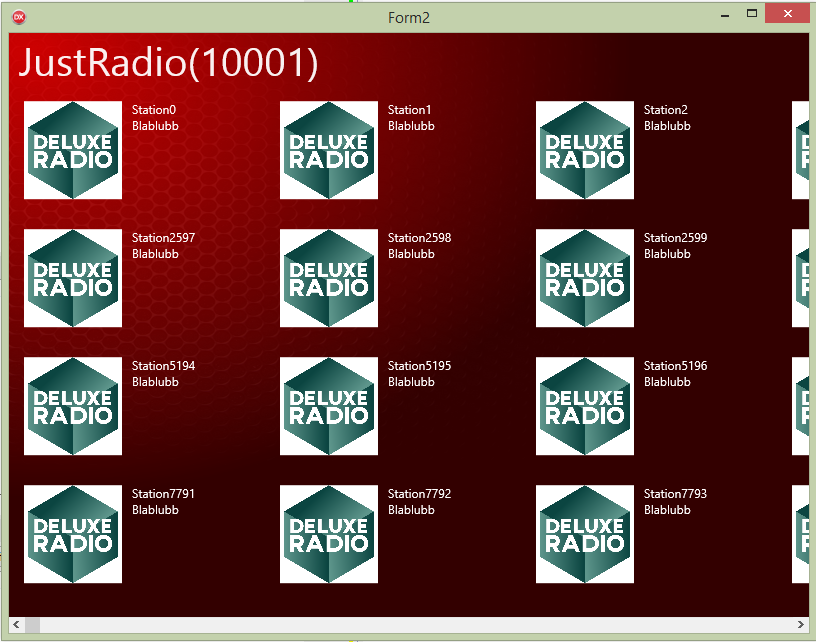Select the Station2598 radio logo
This screenshot has width=816, height=642.
pyautogui.click(x=329, y=278)
